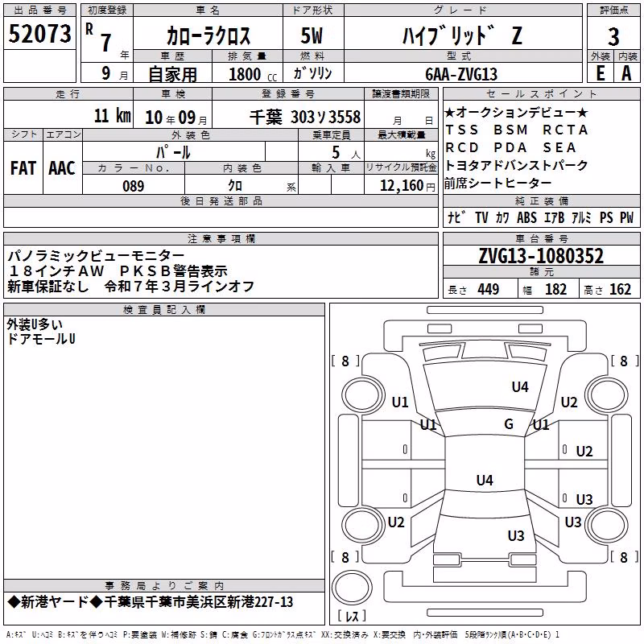The height and width of the screenshot is (644, 644).
Task: Click the exterior grade E
Action: click(601, 73)
